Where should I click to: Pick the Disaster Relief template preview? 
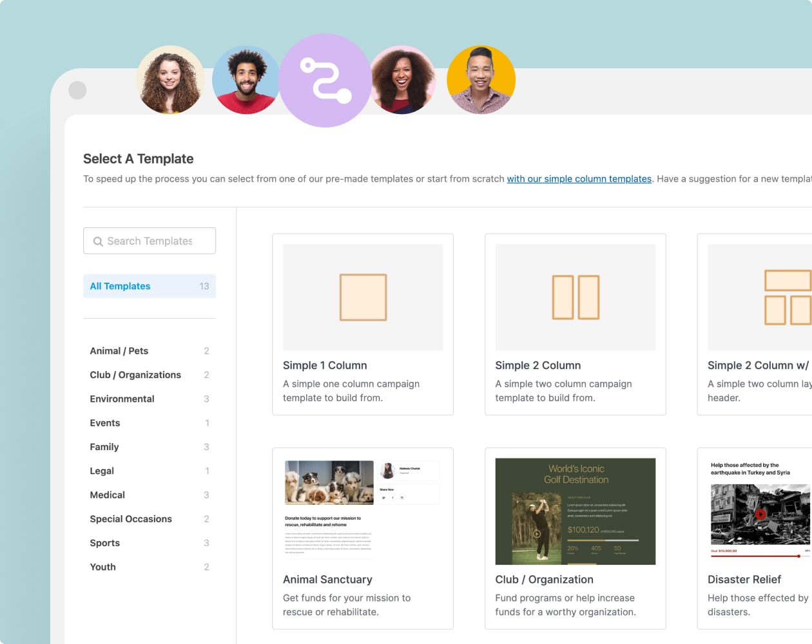[x=759, y=511]
